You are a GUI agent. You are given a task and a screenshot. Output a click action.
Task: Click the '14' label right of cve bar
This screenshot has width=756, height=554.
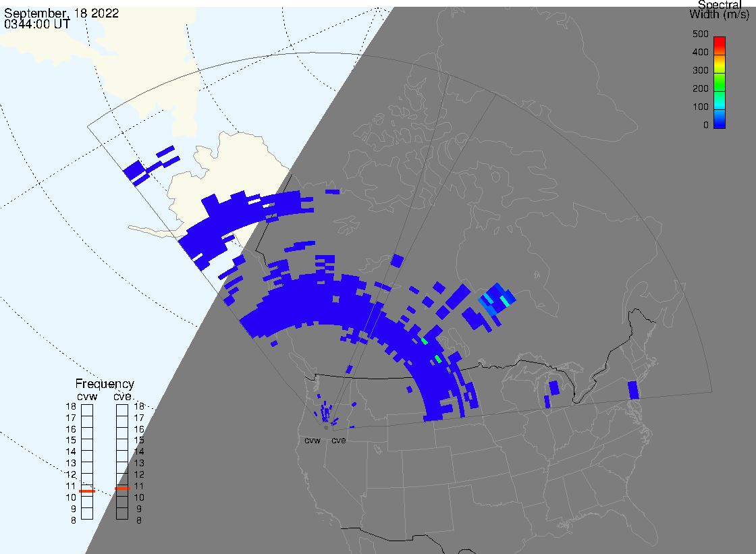point(139,452)
